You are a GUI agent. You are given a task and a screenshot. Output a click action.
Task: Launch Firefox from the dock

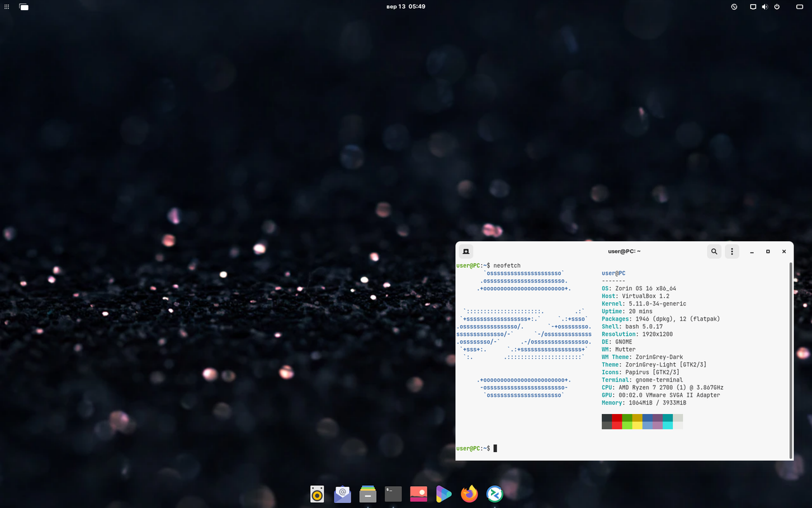469,493
